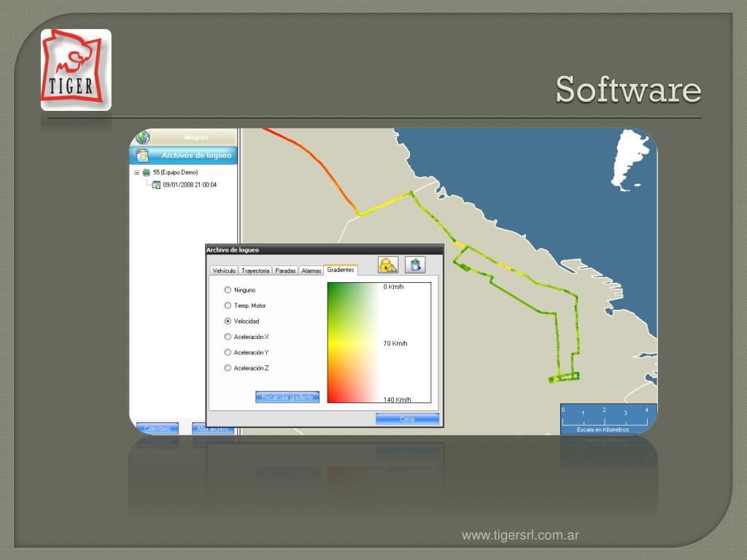Click the export arrow icon button

pos(415,265)
